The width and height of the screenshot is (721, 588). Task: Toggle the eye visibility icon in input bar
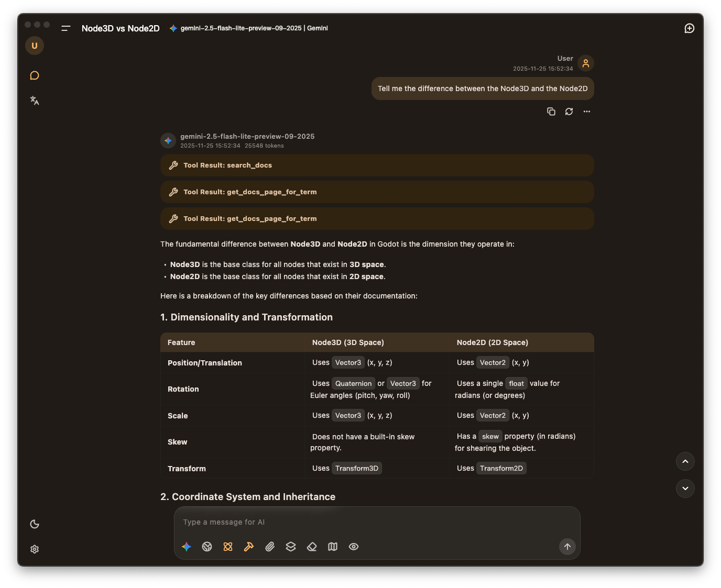point(354,547)
